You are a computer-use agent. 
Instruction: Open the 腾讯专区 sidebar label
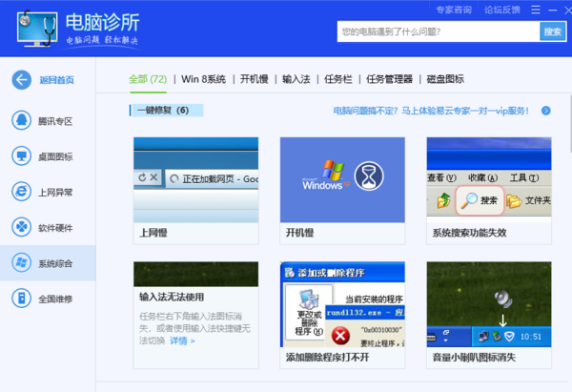pyautogui.click(x=55, y=121)
